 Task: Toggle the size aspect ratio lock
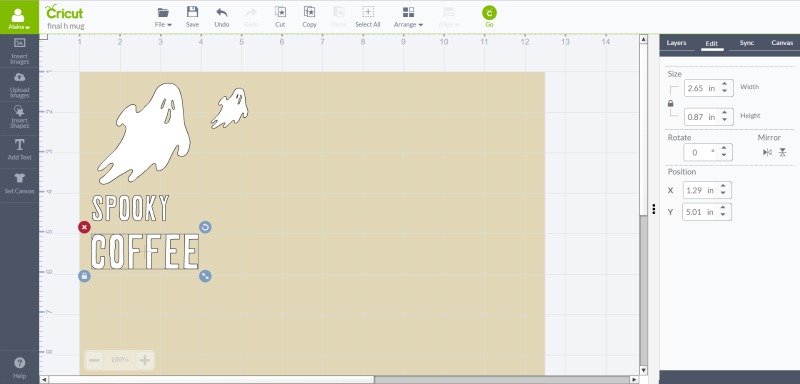[x=670, y=104]
